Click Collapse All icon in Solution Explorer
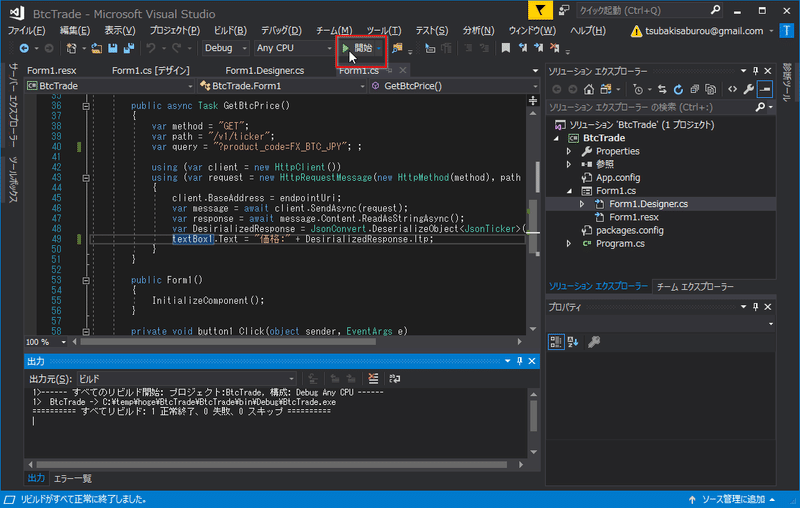The height and width of the screenshot is (508, 800). click(694, 89)
